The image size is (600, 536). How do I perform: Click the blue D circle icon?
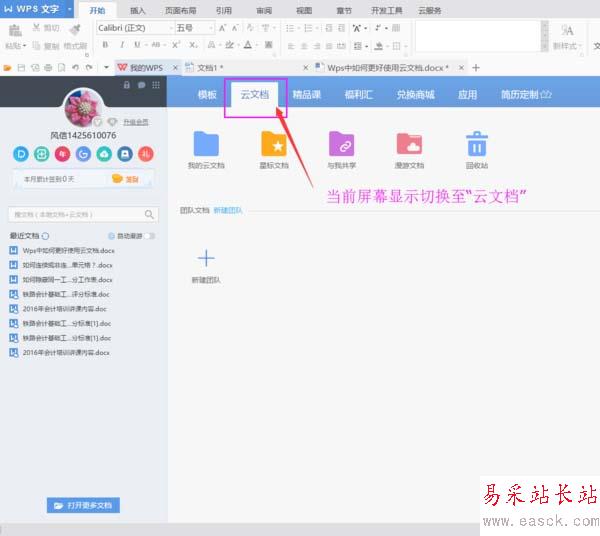[21, 154]
